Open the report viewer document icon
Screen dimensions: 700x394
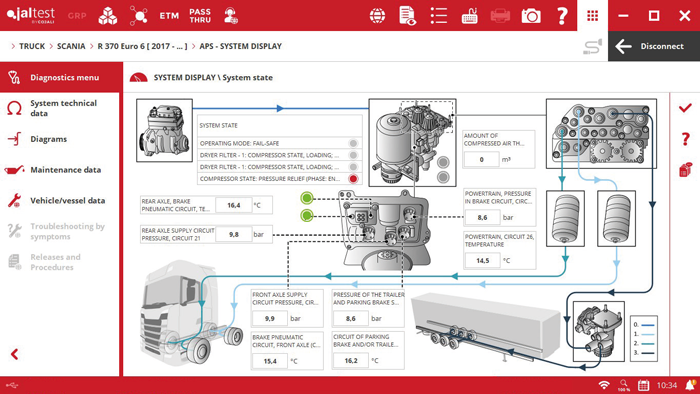tap(408, 16)
